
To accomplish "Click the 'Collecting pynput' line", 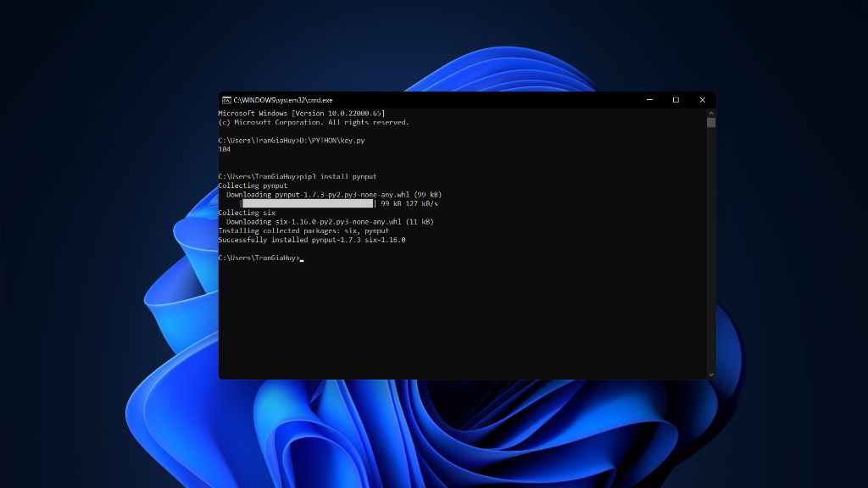I will tap(253, 186).
